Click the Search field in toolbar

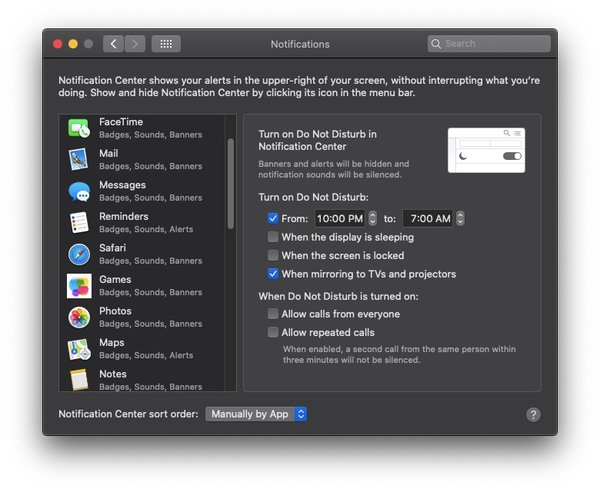click(x=489, y=44)
